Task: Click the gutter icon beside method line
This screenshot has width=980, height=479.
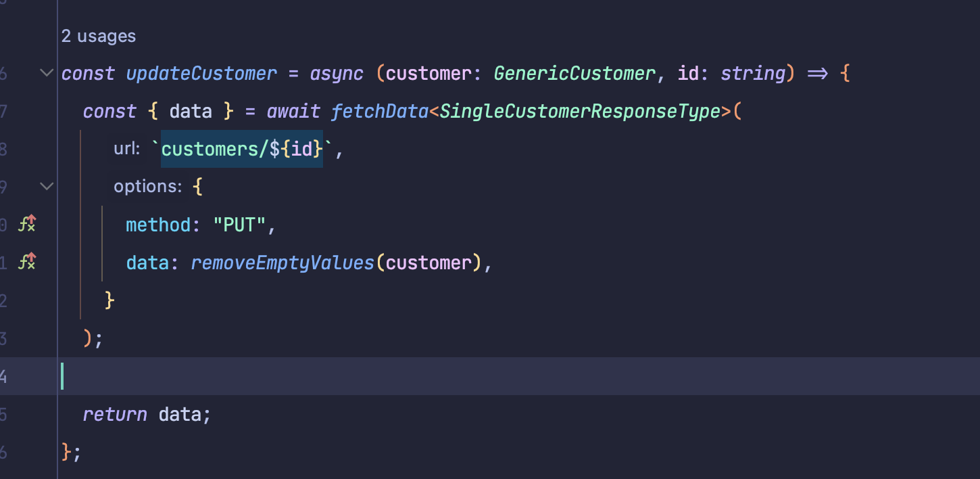Action: pos(27,224)
